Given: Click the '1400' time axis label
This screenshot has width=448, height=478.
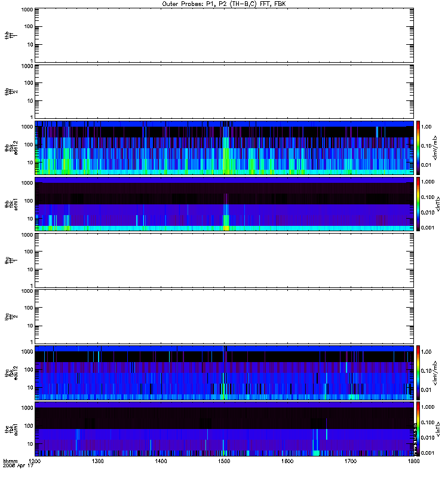Looking at the screenshot, I should (161, 461).
